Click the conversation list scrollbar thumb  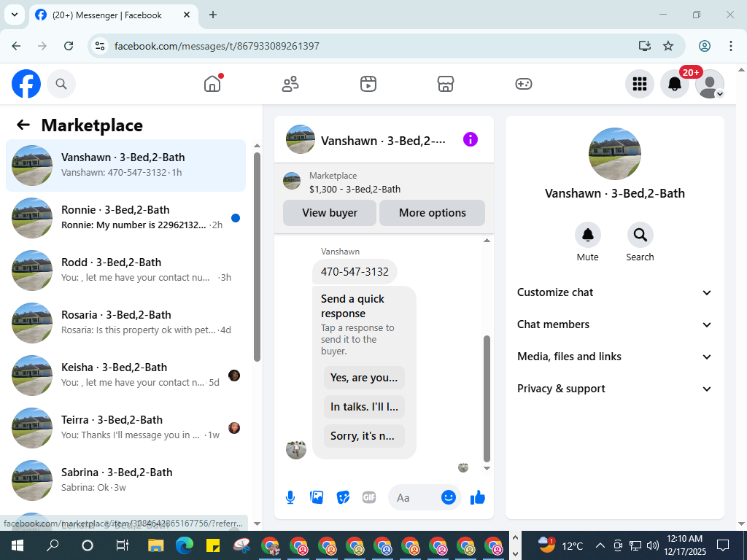258,257
